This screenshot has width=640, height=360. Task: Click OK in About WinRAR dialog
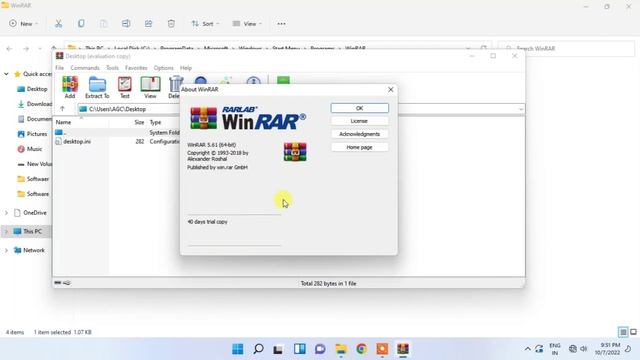[x=359, y=108]
